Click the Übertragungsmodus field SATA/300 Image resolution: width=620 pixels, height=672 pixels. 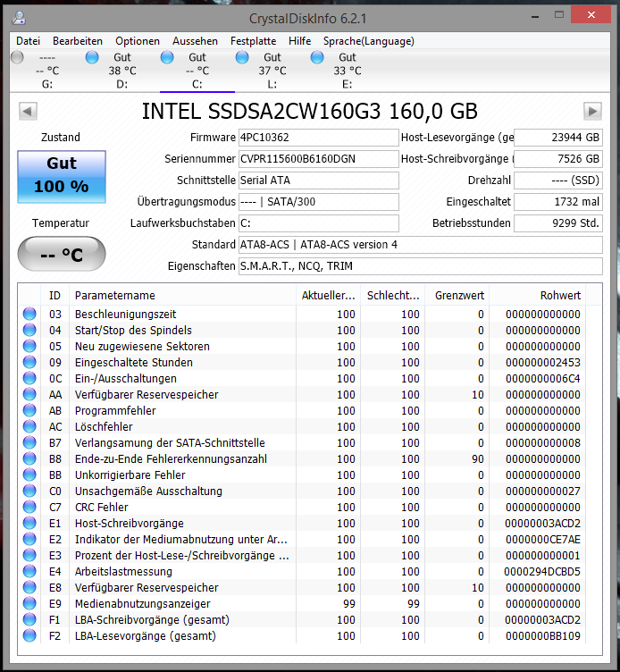pyautogui.click(x=318, y=202)
